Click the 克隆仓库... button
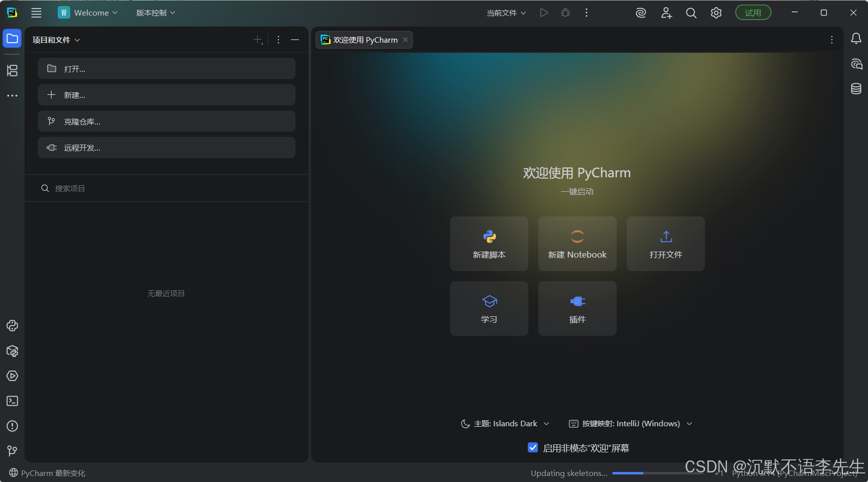 167,122
